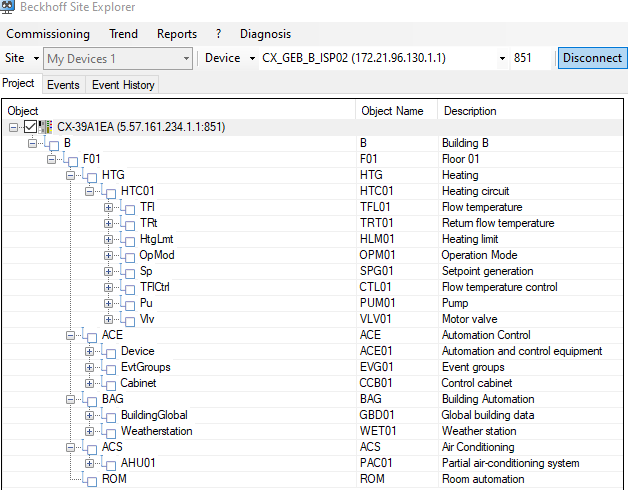This screenshot has height=490, width=628.
Task: Click the node icon next to TFlCtrl
Action: [128, 288]
